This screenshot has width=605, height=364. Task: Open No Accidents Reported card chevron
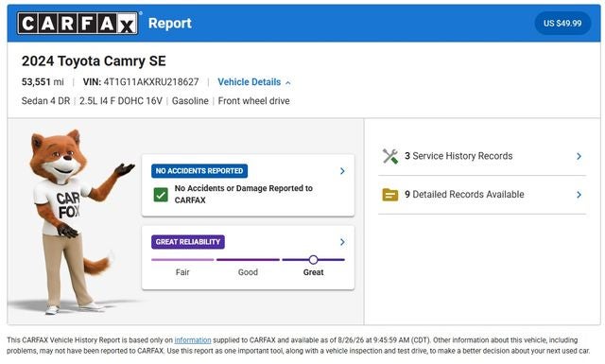pos(342,171)
